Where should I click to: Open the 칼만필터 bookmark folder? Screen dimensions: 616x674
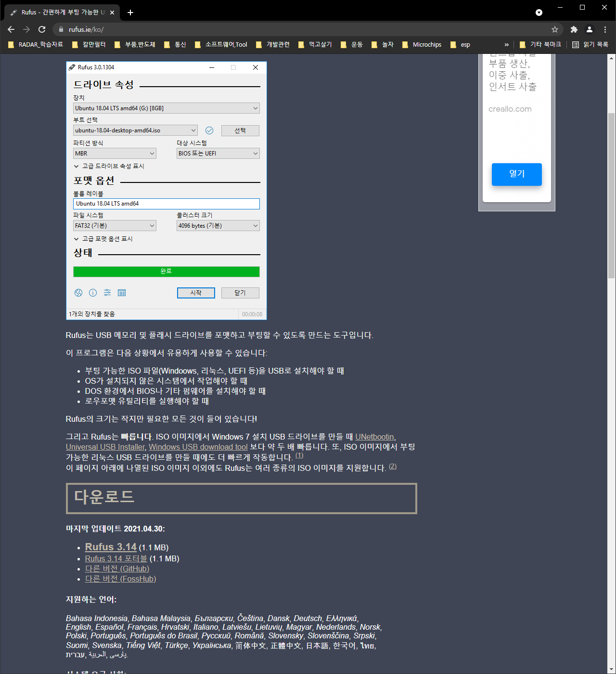(x=89, y=44)
